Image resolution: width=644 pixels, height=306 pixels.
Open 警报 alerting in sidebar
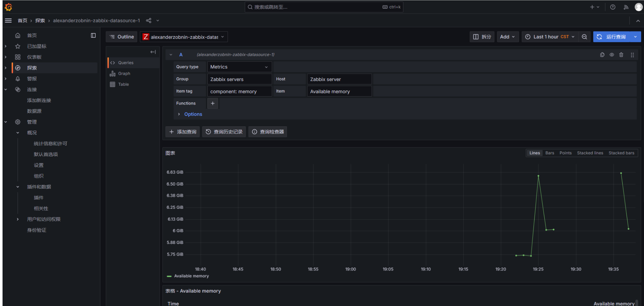(x=32, y=79)
